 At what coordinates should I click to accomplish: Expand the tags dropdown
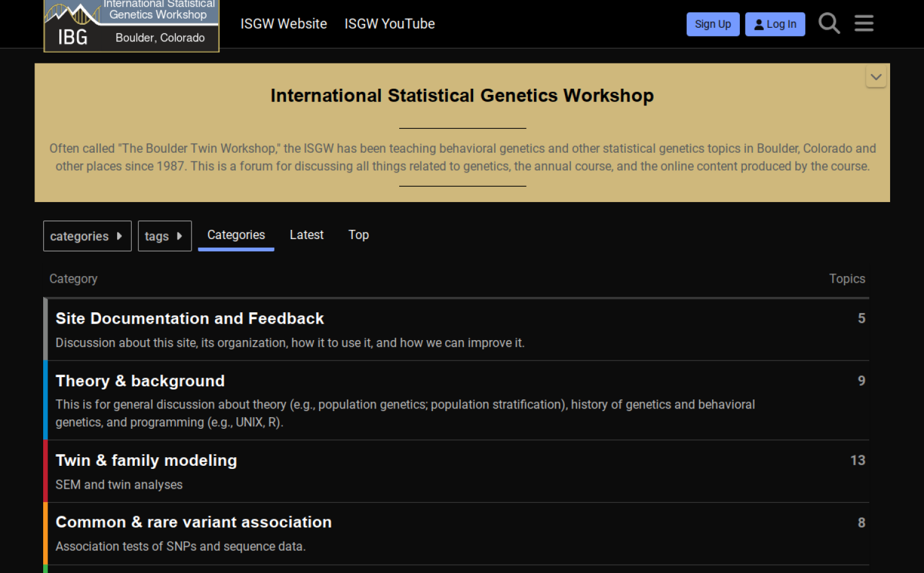click(x=164, y=236)
